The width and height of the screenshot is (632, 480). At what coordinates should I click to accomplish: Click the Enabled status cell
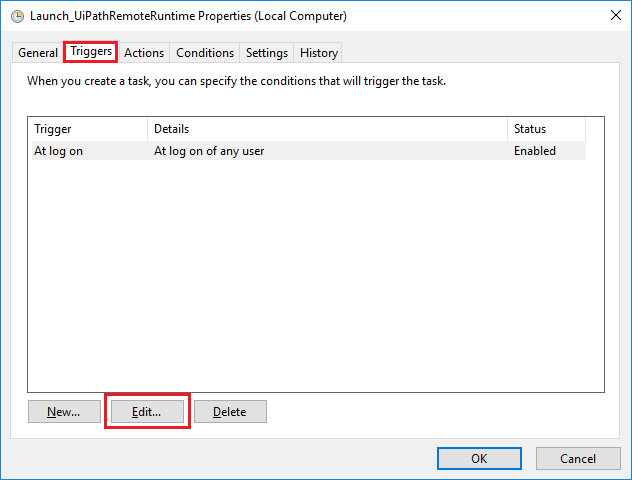(x=535, y=151)
